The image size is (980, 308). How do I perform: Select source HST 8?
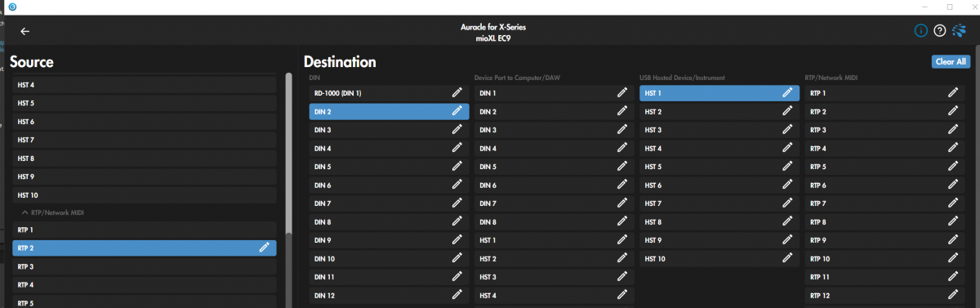pyautogui.click(x=145, y=158)
